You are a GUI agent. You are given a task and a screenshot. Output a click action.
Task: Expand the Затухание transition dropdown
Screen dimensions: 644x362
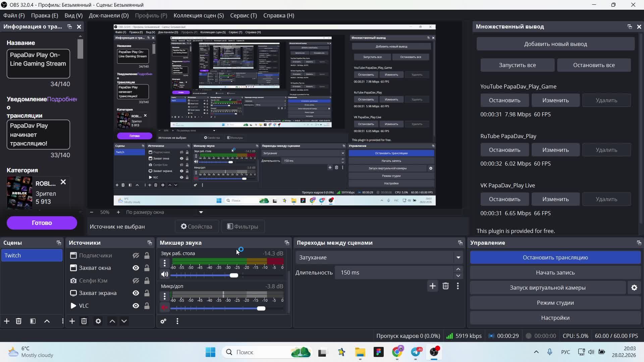click(458, 257)
